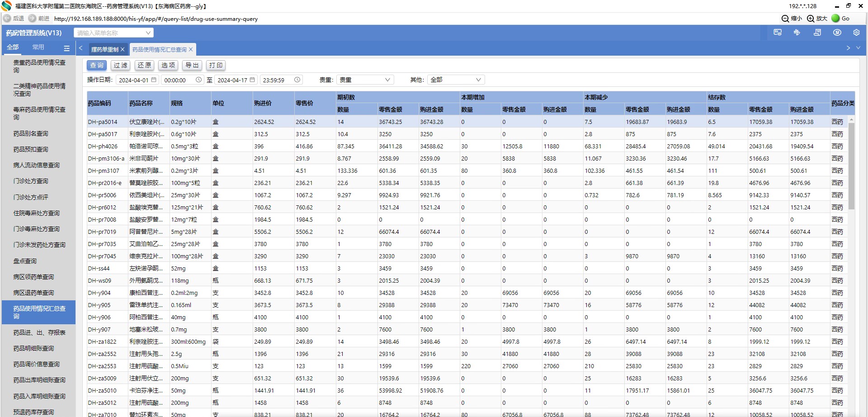868x417 pixels.
Task: Click the 导出 export button
Action: point(192,66)
